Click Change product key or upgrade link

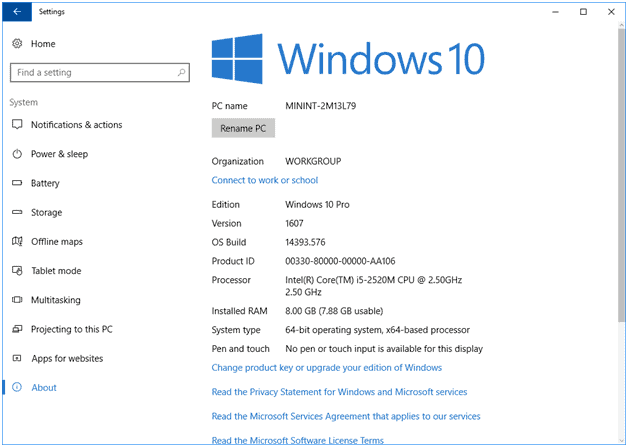(327, 368)
